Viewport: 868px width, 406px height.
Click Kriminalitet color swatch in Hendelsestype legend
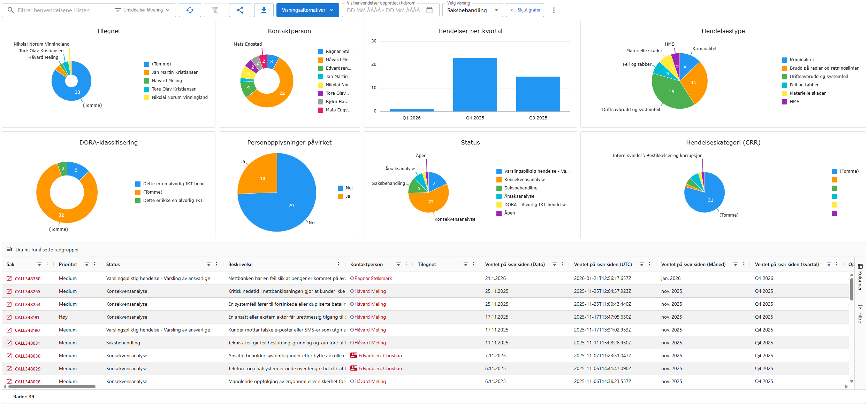[x=784, y=60]
